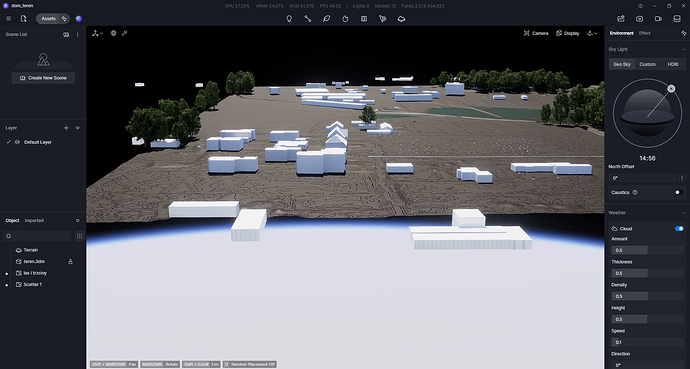Toggle the lock on teren.3dm
Viewport: 690px width, 369px height.
click(70, 261)
